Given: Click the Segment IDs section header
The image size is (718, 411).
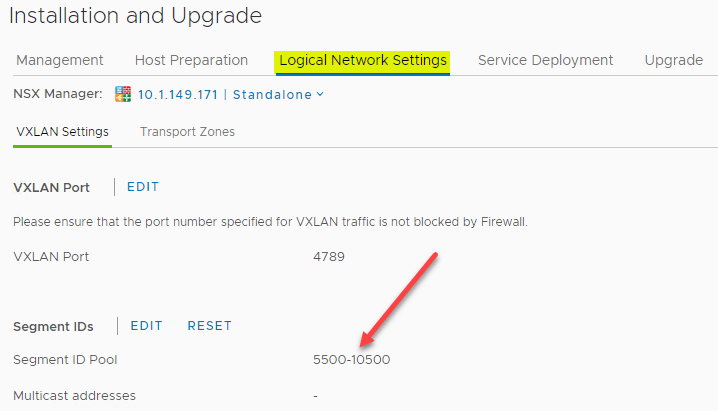Looking at the screenshot, I should [53, 327].
